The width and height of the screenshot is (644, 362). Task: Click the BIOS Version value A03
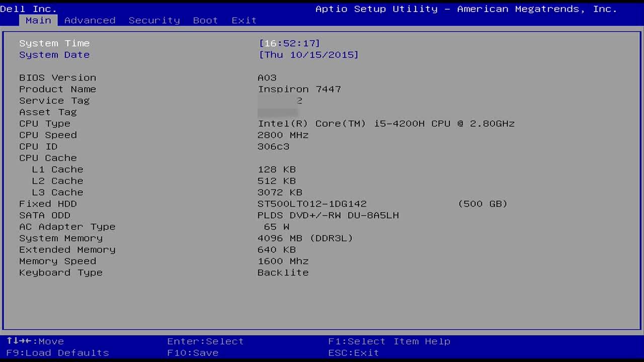point(267,77)
